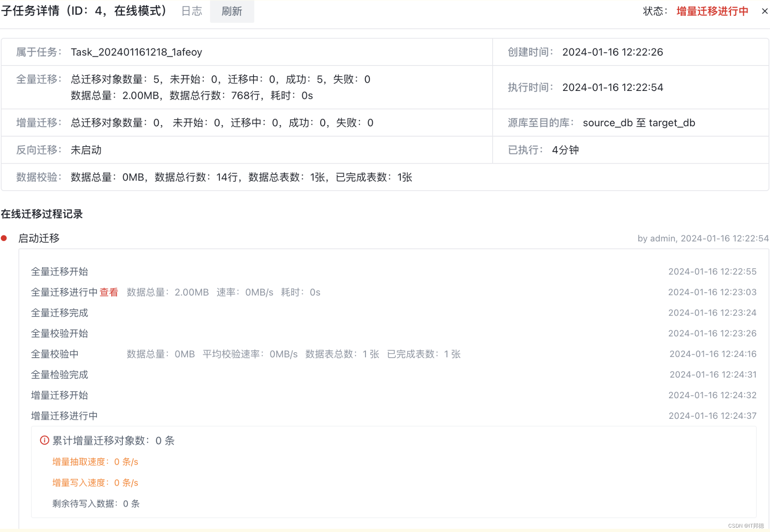Click the 全量迁移开始 log entry
Image resolution: width=770 pixels, height=532 pixels.
[x=60, y=272]
